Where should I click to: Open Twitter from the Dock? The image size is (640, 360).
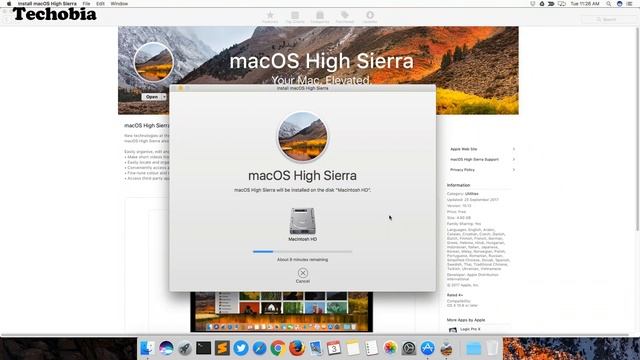[x=241, y=348]
